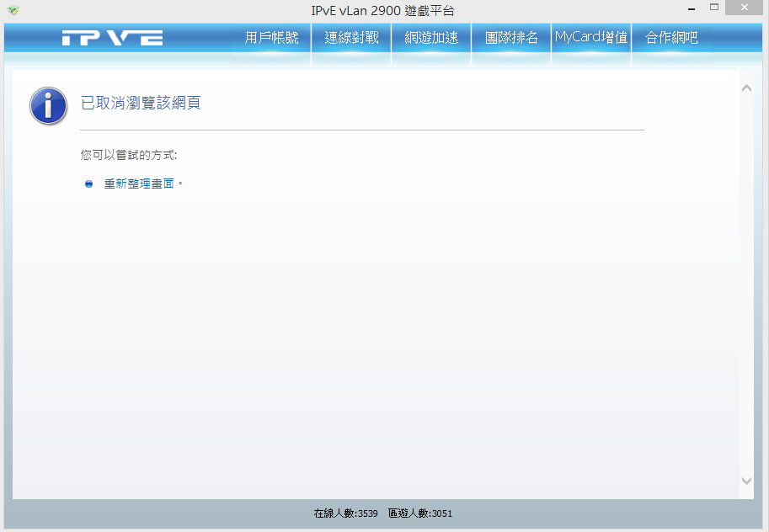Click the scrollbar up arrow
769x532 pixels.
coord(746,88)
